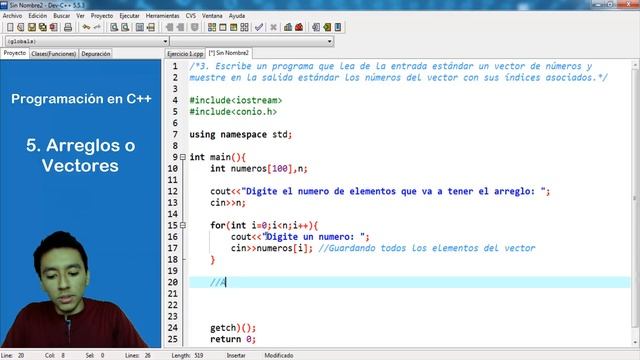Click the Print icon
The width and height of the screenshot is (640, 360).
coord(68,27)
